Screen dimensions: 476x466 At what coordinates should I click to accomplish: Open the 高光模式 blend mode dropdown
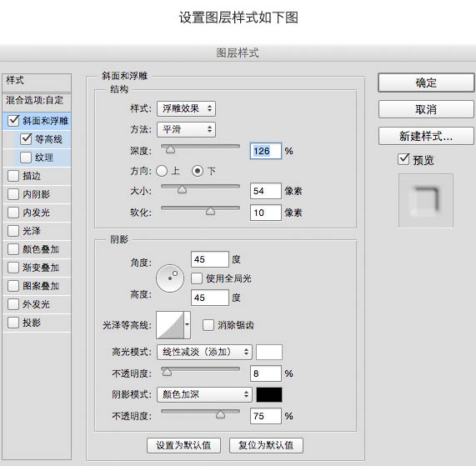pos(204,352)
